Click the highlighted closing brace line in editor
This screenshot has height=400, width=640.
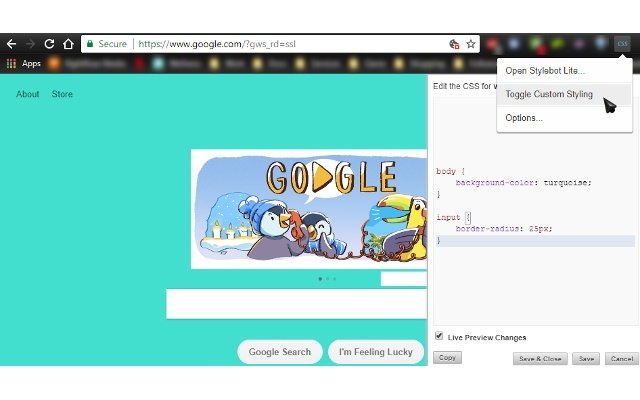pos(535,241)
